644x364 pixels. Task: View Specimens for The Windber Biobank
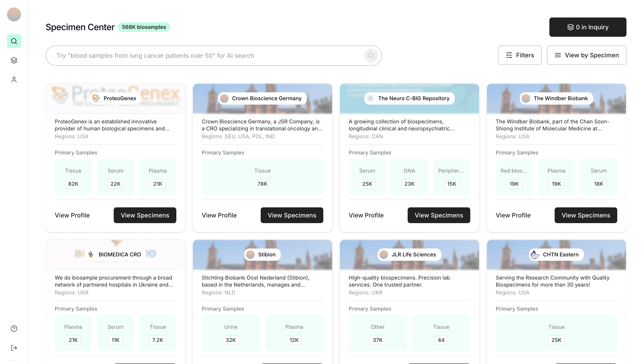tap(586, 215)
